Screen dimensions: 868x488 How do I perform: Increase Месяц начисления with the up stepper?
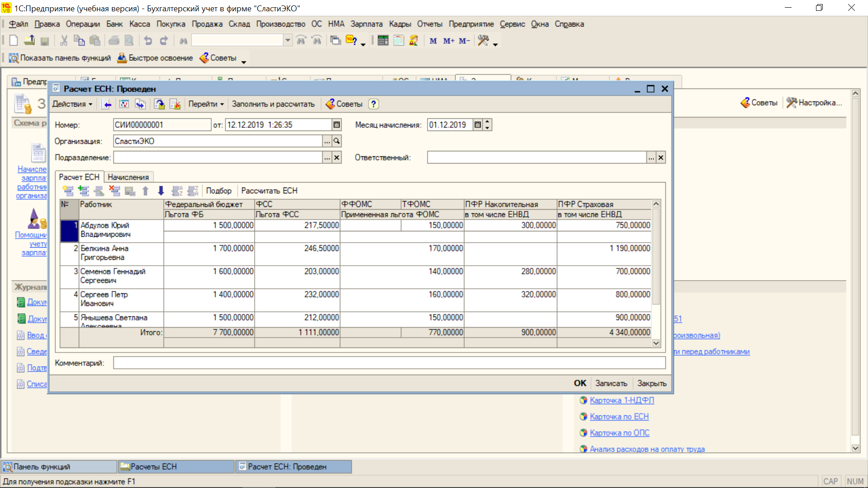[487, 122]
